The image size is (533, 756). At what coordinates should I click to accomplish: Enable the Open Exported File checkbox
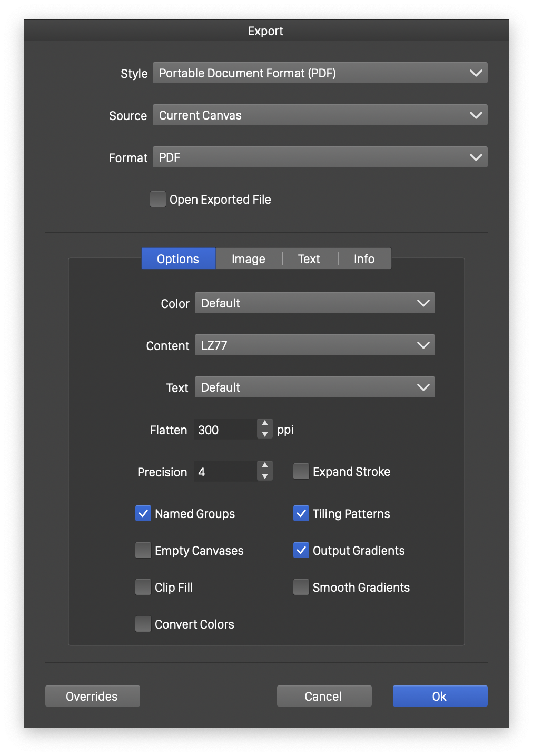[158, 200]
